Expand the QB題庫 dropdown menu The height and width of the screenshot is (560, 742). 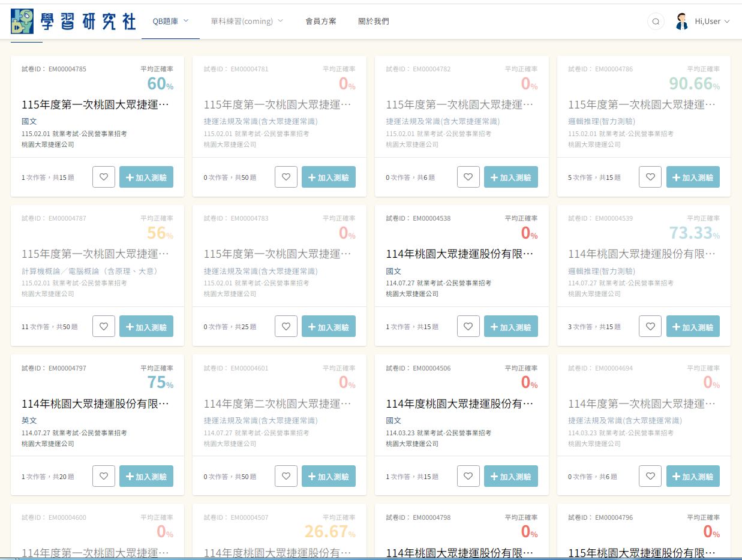pyautogui.click(x=170, y=21)
